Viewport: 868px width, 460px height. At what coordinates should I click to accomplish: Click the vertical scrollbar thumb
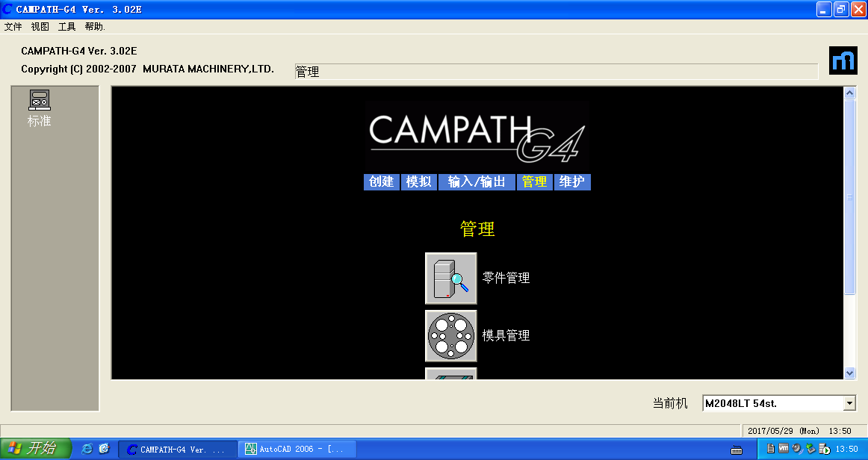[x=850, y=197]
